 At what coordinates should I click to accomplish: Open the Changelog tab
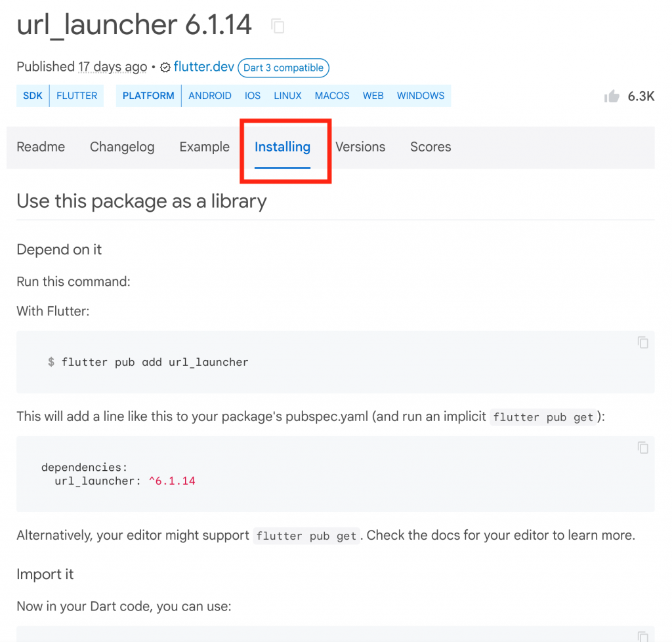point(122,147)
